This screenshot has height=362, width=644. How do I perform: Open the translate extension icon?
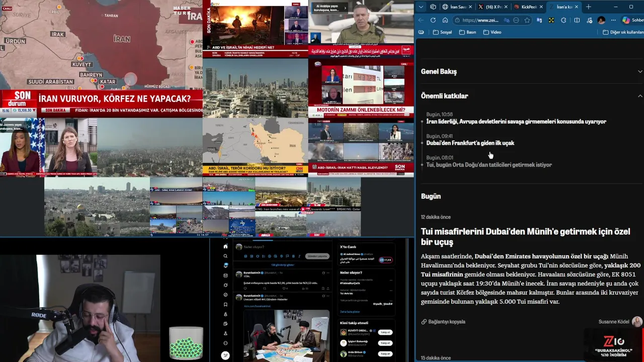click(539, 20)
